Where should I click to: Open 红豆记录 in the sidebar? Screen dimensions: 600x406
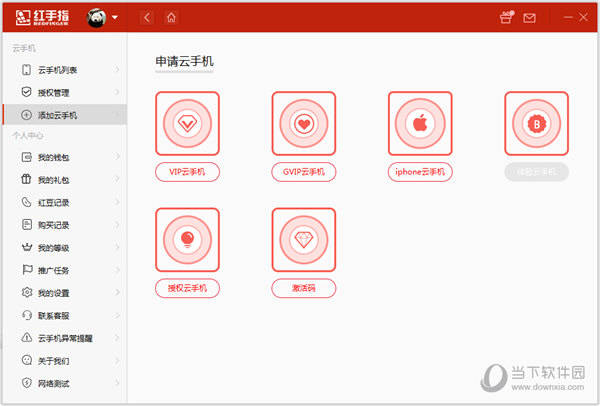[65, 202]
